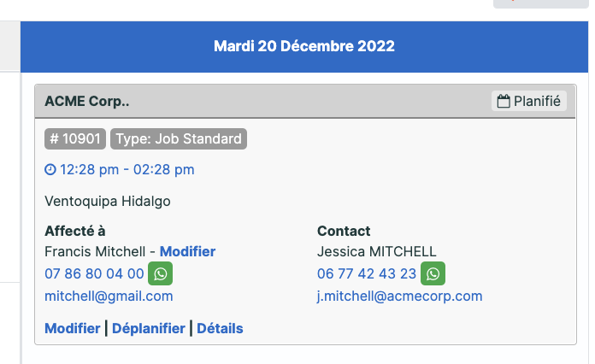
Task: Call 07 86 80 04 00 phone link
Action: point(94,273)
